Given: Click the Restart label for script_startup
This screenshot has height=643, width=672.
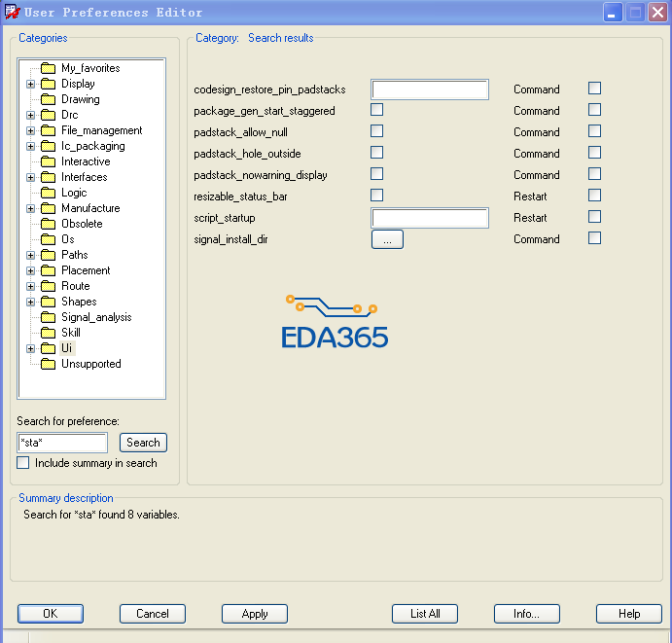Looking at the screenshot, I should click(530, 218).
